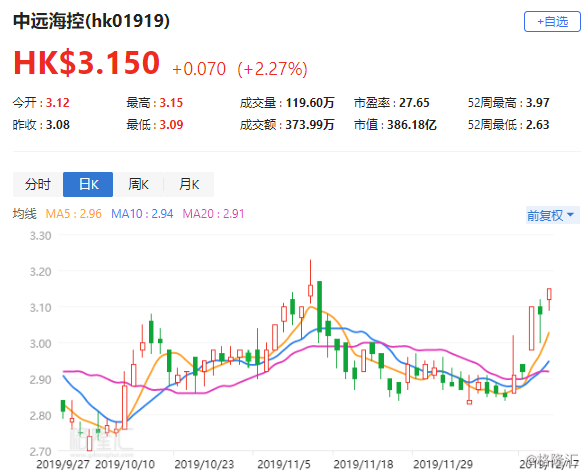This screenshot has height=474, width=586.
Task: Click 市值 value 386.18亿
Action: [x=411, y=125]
